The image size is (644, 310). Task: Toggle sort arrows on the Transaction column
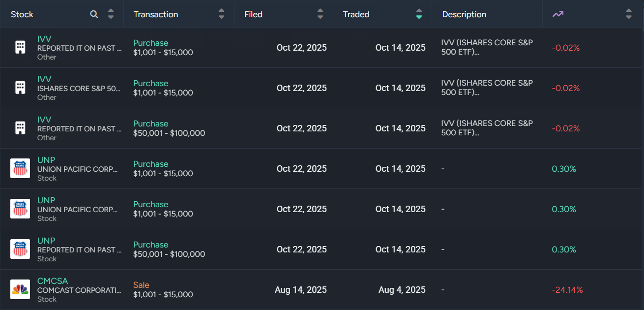pyautogui.click(x=222, y=14)
